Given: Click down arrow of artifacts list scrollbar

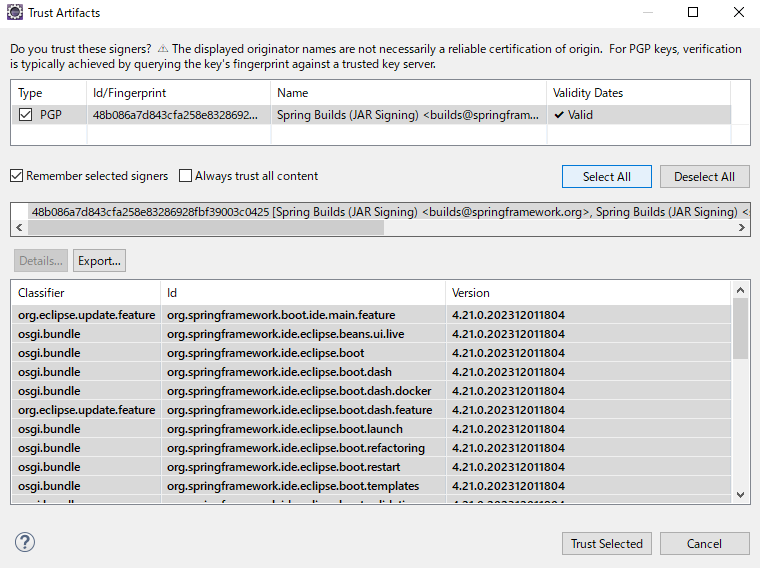Looking at the screenshot, I should [740, 495].
